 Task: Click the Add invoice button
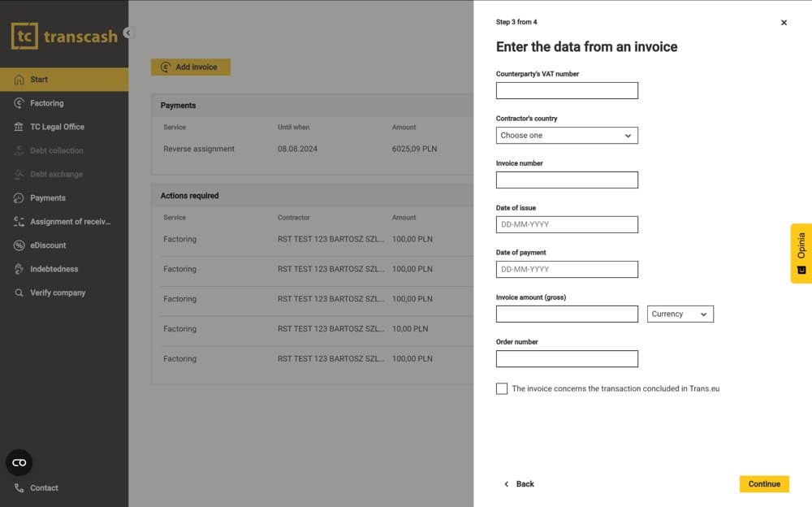click(191, 67)
